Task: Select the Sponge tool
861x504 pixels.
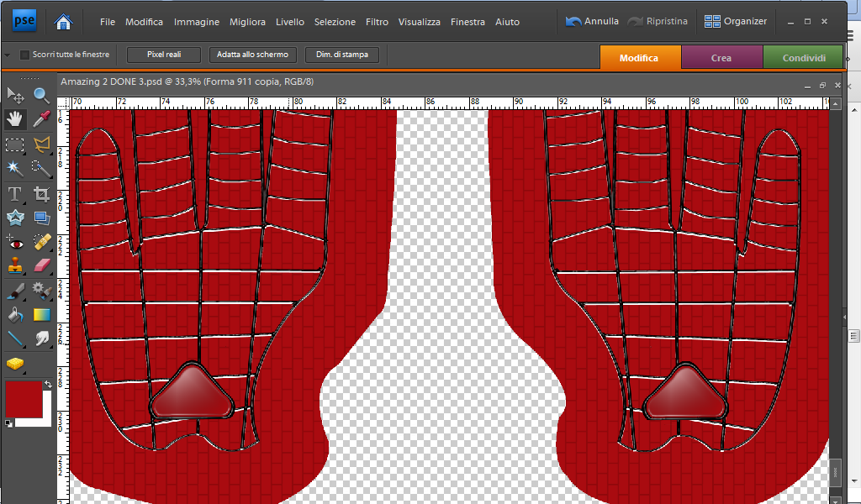Action: click(15, 364)
